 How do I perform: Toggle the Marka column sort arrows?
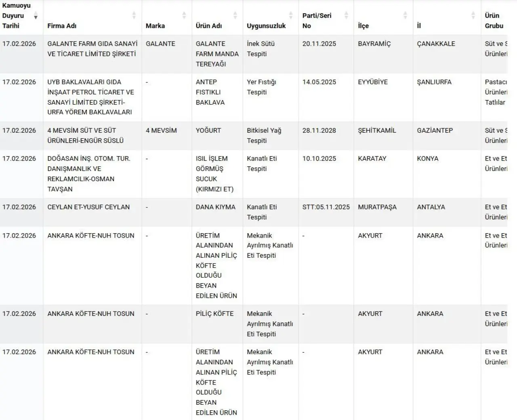click(184, 16)
